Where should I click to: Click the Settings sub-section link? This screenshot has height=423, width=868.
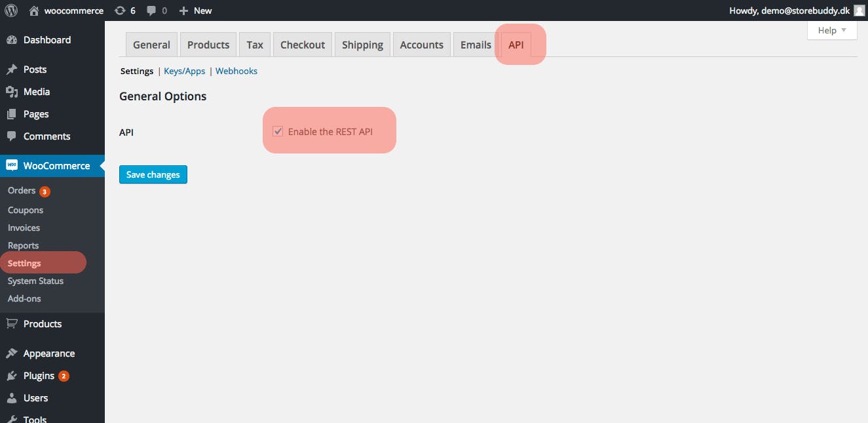click(x=137, y=71)
